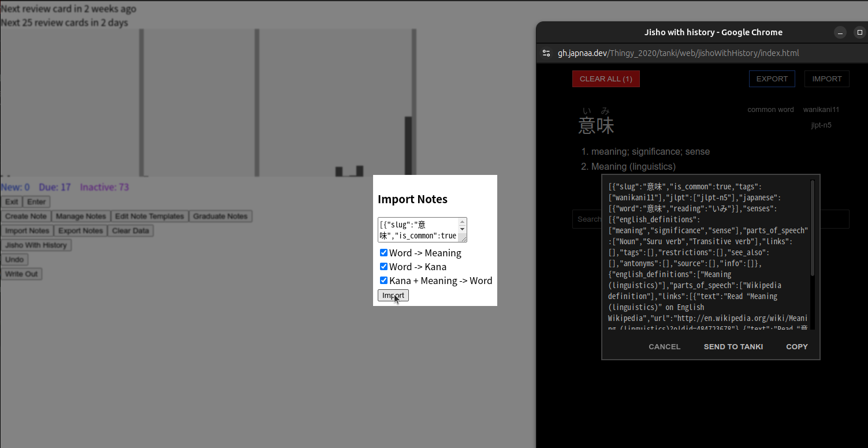Click the Graduate Notes button
Viewport: 868px width, 448px height.
click(221, 216)
